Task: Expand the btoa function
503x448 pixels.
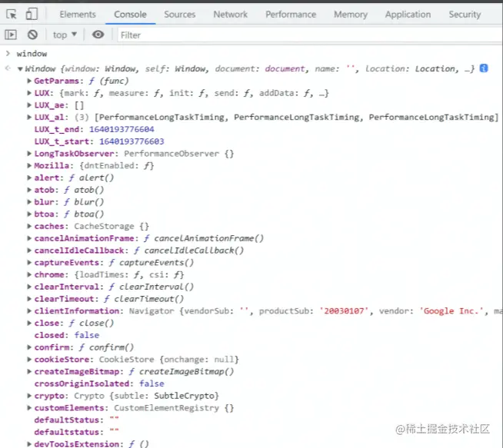Action: click(x=29, y=214)
